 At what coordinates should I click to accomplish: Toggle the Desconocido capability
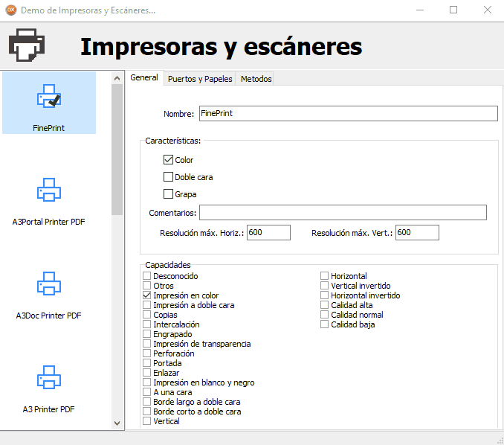(146, 276)
